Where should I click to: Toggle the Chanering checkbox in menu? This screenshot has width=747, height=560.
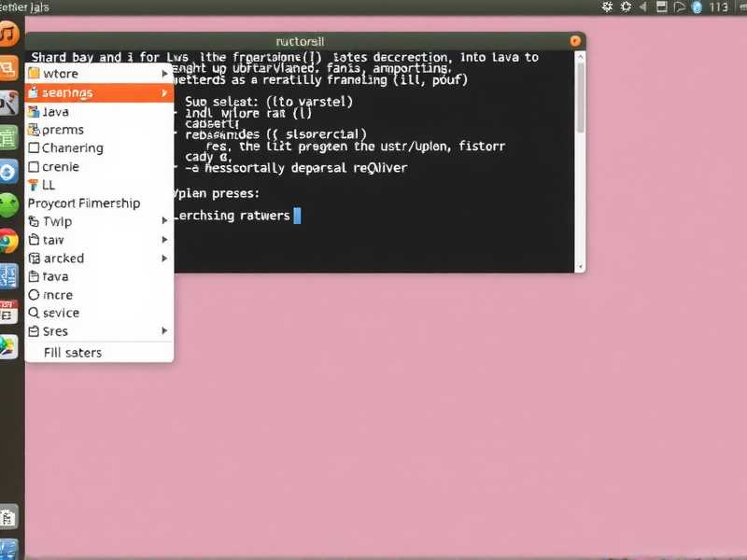(35, 148)
